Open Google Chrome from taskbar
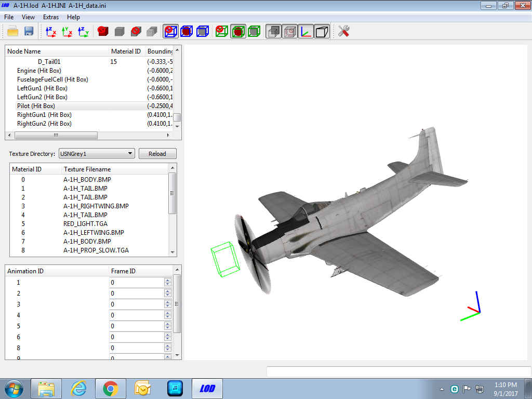This screenshot has width=532, height=399. point(111,389)
